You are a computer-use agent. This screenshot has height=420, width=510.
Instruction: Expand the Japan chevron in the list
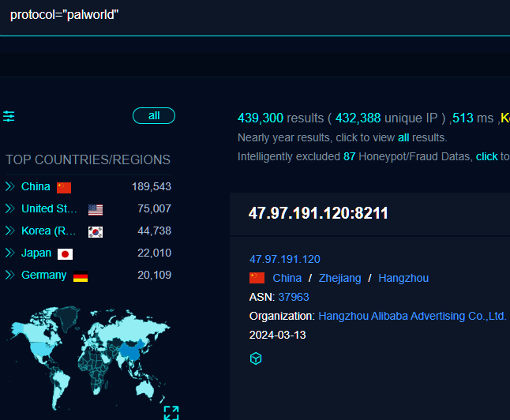click(10, 253)
